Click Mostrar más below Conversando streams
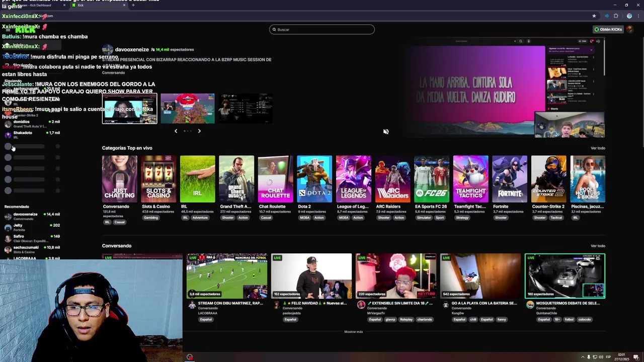 click(353, 332)
